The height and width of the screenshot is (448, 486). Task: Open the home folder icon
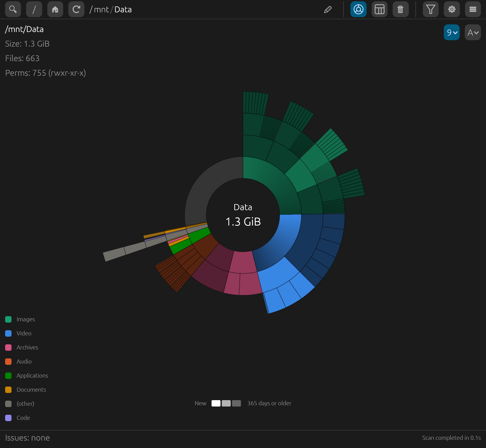pyautogui.click(x=55, y=9)
